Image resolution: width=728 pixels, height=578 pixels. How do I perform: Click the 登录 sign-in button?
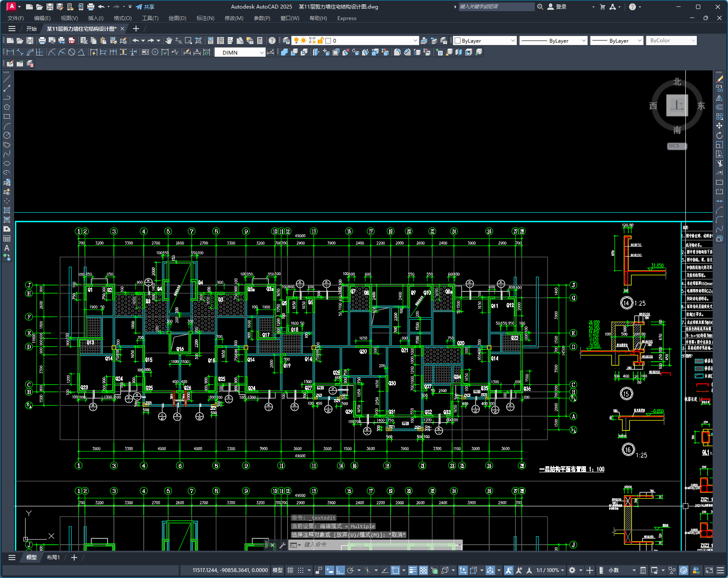coord(557,7)
